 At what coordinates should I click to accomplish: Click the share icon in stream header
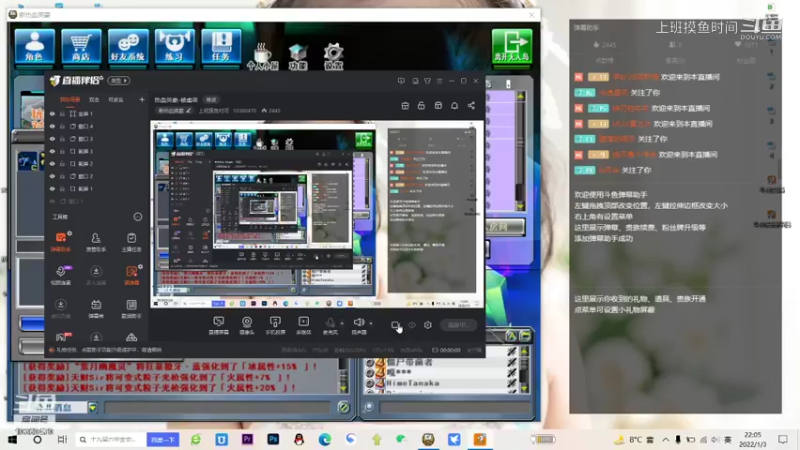471,106
